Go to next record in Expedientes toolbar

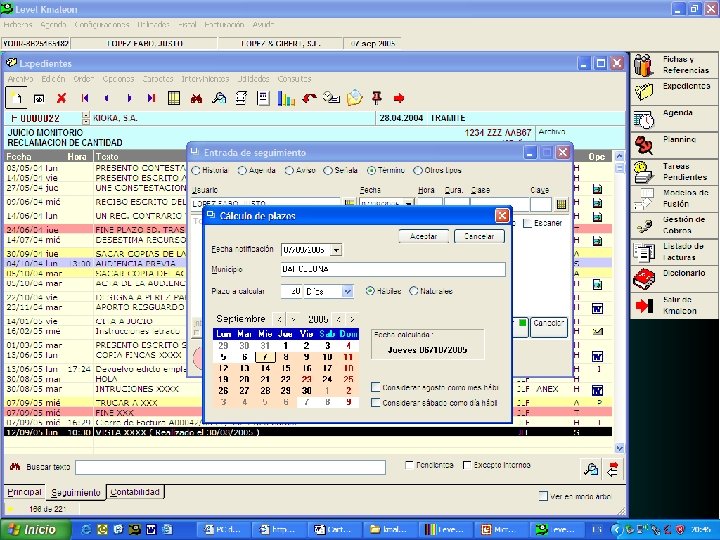[129, 98]
